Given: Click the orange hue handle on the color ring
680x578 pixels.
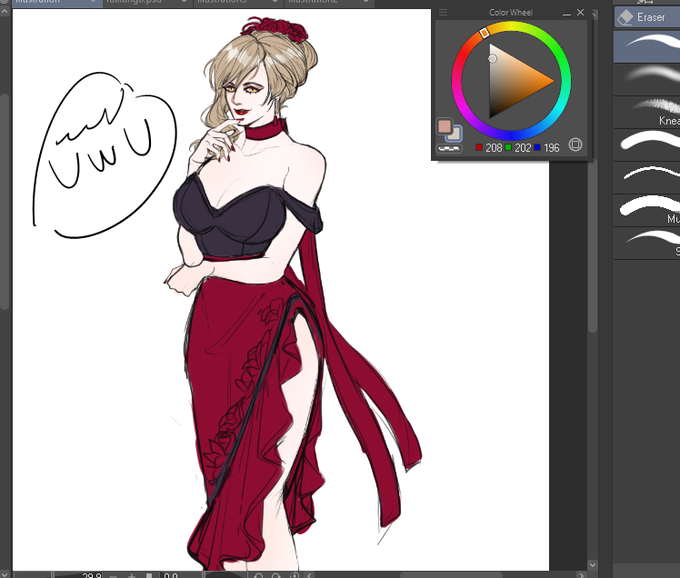Looking at the screenshot, I should point(484,33).
